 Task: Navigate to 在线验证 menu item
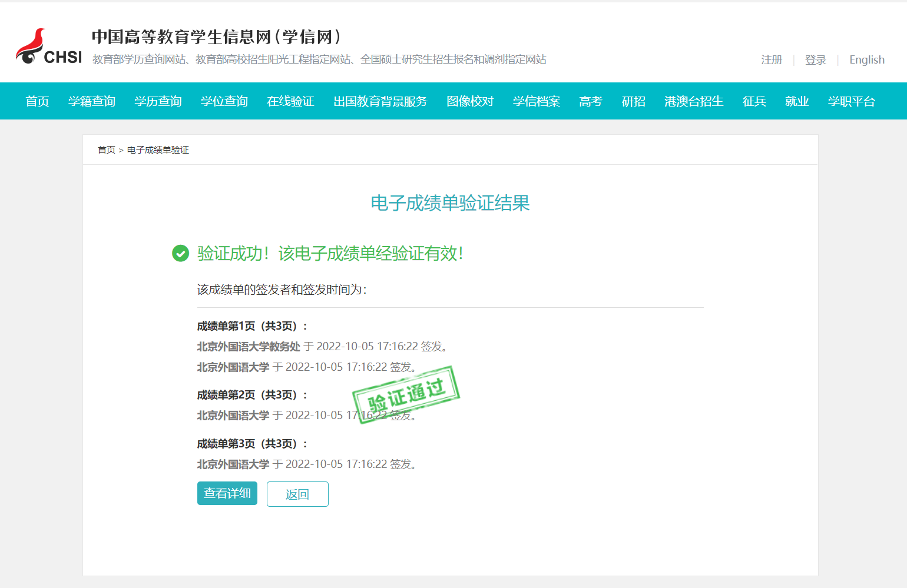290,101
